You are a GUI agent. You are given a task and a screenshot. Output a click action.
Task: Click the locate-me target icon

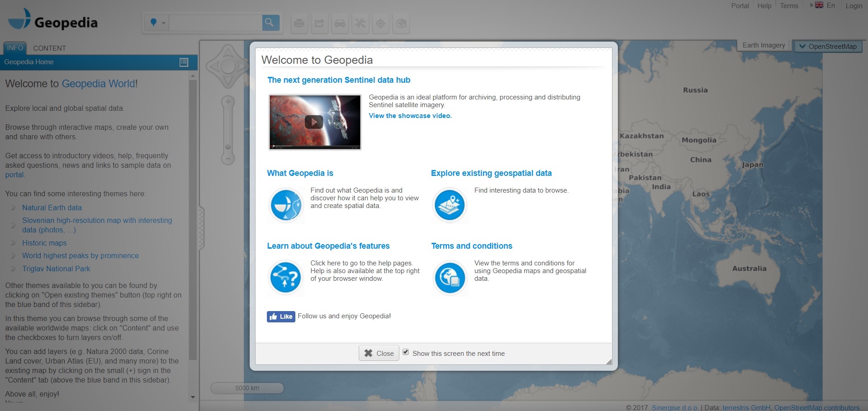pos(380,23)
